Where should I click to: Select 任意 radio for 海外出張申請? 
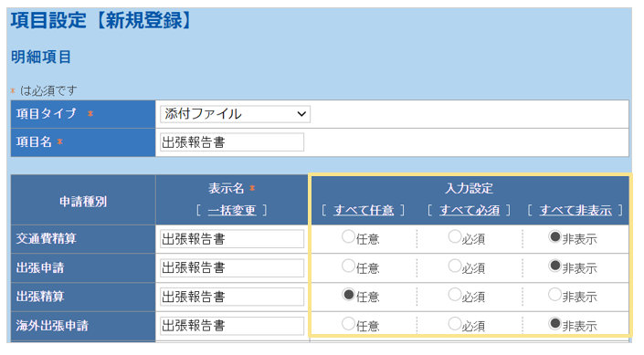(348, 324)
